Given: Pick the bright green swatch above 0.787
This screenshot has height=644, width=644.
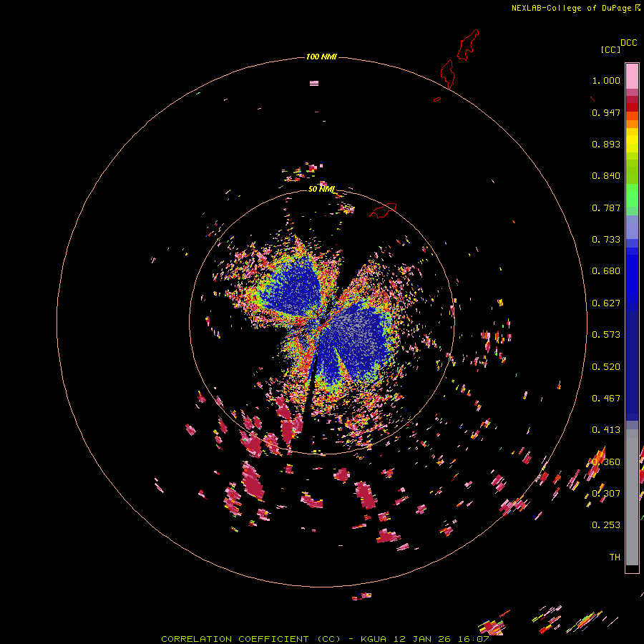Looking at the screenshot, I should [x=632, y=195].
